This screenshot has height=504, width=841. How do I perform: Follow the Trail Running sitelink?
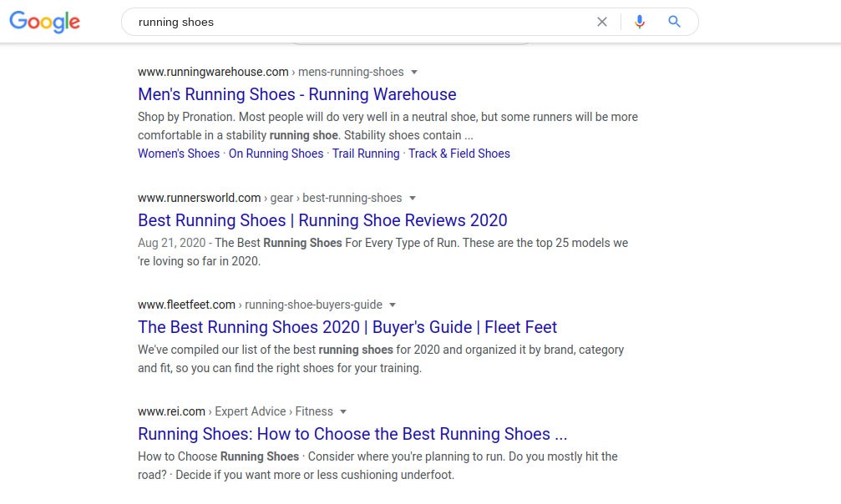point(366,154)
